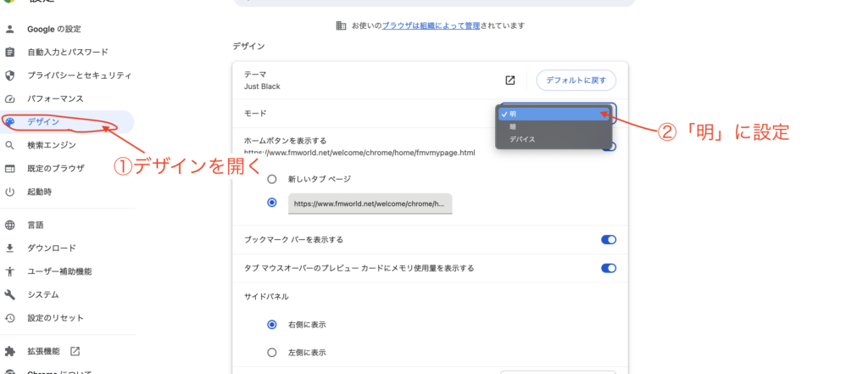Image resolution: width=868 pixels, height=374 pixels.
Task: Toggle ブックマーク バーを表示する switch
Action: pos(609,240)
